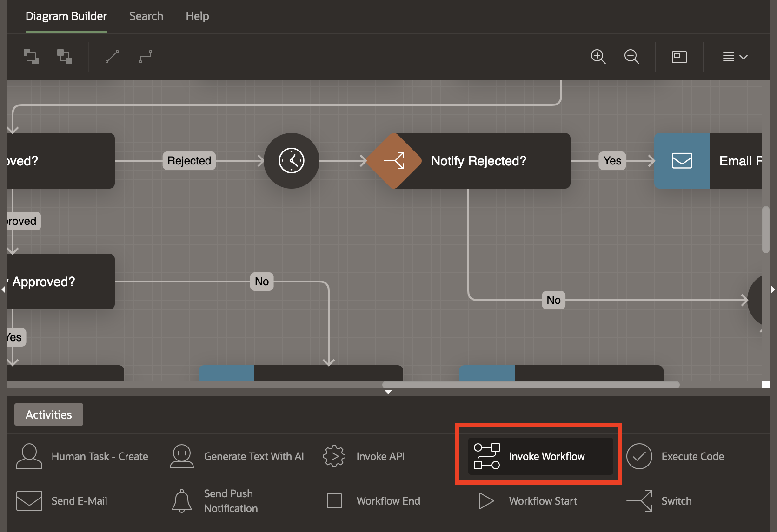Open the Help tab

[x=197, y=16]
